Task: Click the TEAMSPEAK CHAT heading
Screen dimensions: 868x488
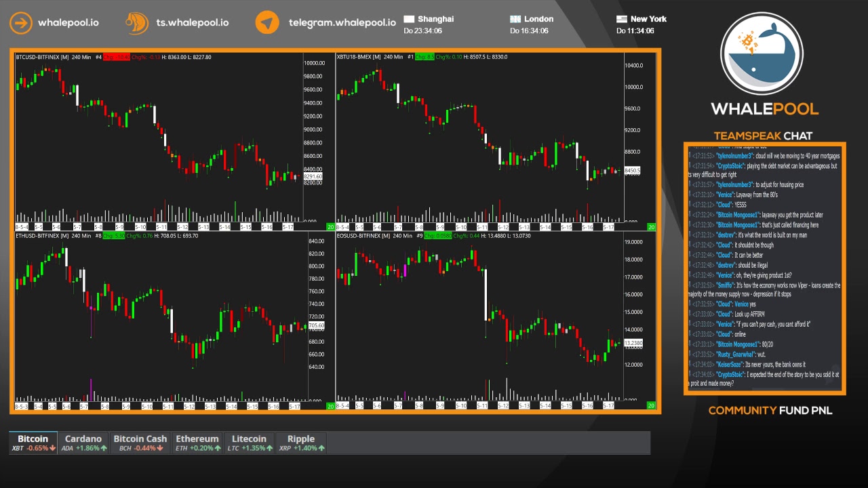Action: pos(763,136)
